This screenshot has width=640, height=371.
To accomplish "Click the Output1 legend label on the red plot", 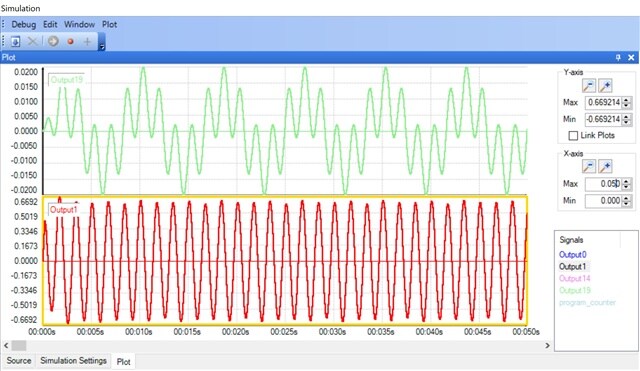I will (63, 210).
